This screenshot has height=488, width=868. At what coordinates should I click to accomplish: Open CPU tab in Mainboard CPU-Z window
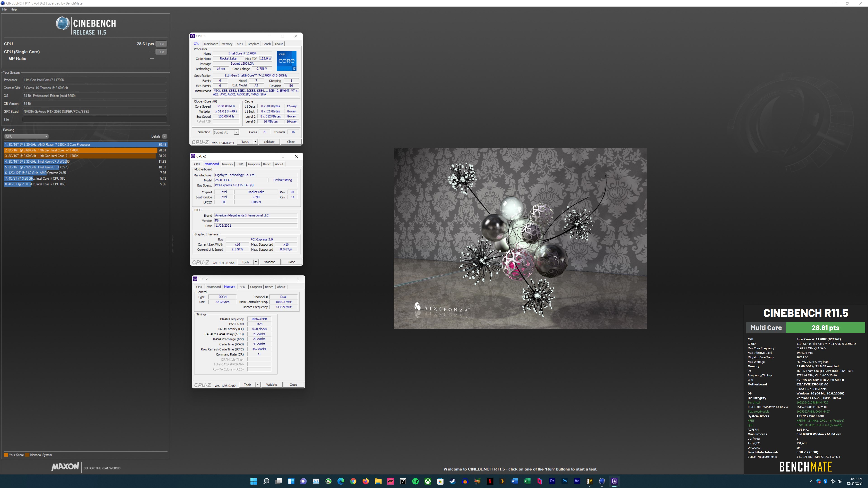tap(197, 164)
